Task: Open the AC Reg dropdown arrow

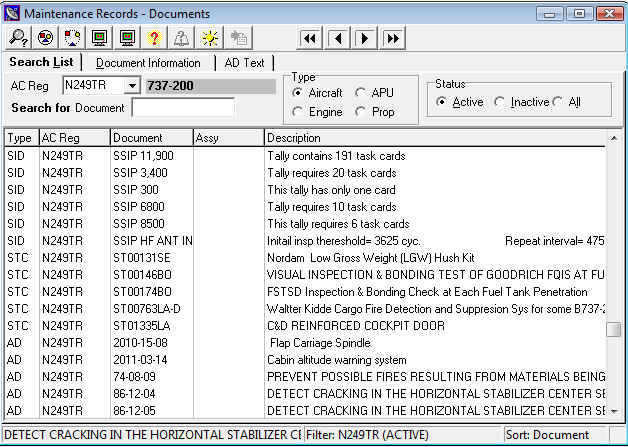Action: pyautogui.click(x=132, y=85)
